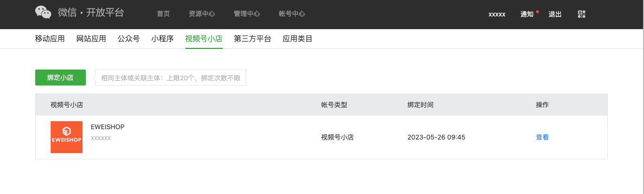The height and width of the screenshot is (194, 644).
Task: Open 帐号中心 in top navigation
Action: tap(292, 14)
